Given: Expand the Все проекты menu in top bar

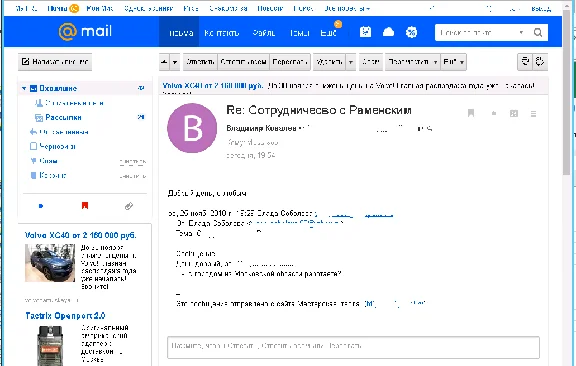Looking at the screenshot, I should click(347, 8).
